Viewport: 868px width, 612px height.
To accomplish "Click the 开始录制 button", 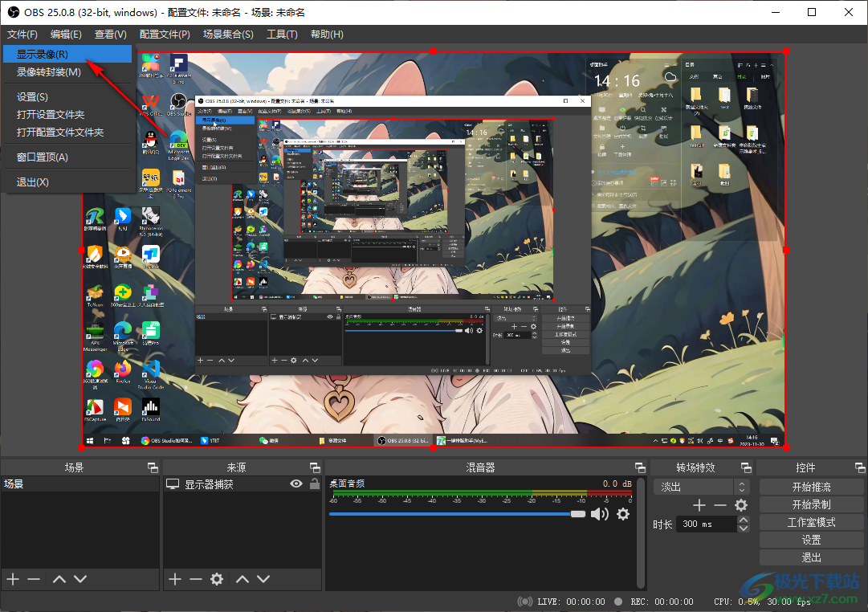I will coord(811,505).
